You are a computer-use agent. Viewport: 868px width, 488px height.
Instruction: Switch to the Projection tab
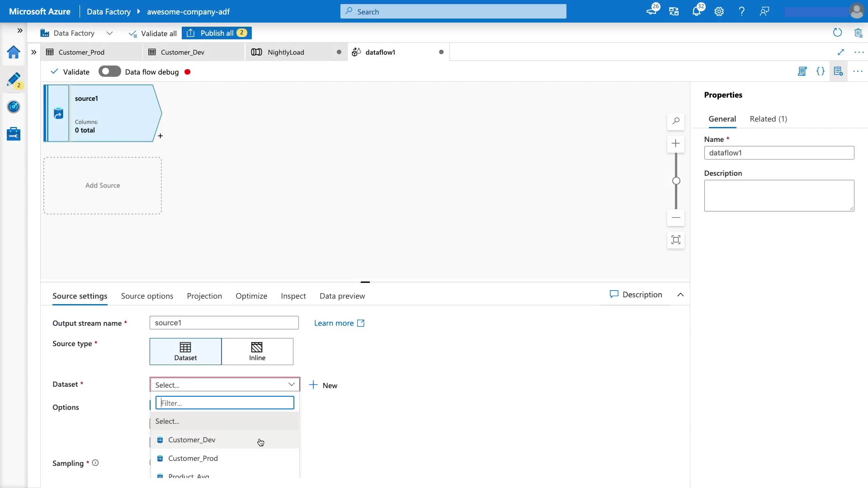[204, 296]
